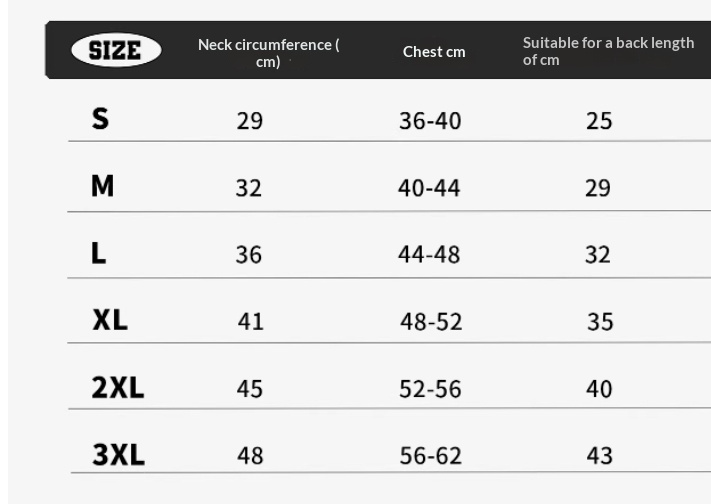Choose the XL size row label
The image size is (711, 504).
point(110,320)
